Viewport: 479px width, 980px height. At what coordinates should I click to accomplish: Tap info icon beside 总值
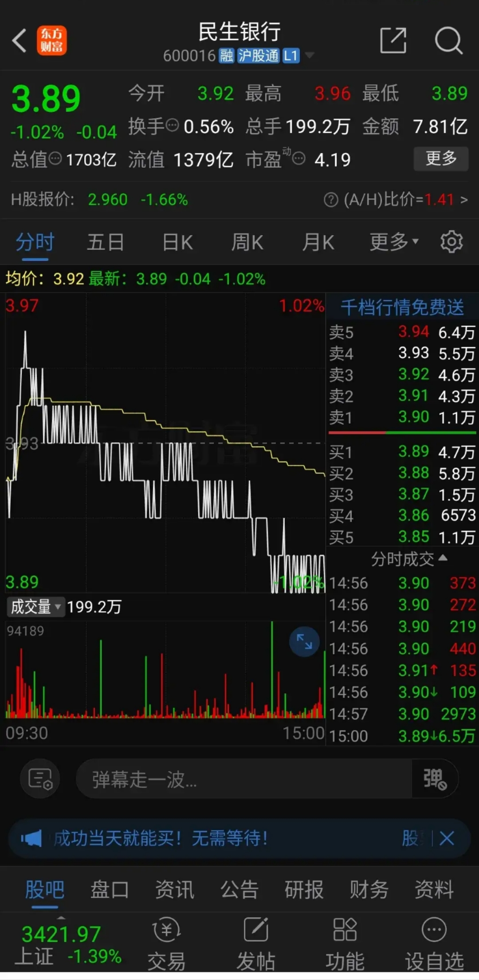click(55, 158)
